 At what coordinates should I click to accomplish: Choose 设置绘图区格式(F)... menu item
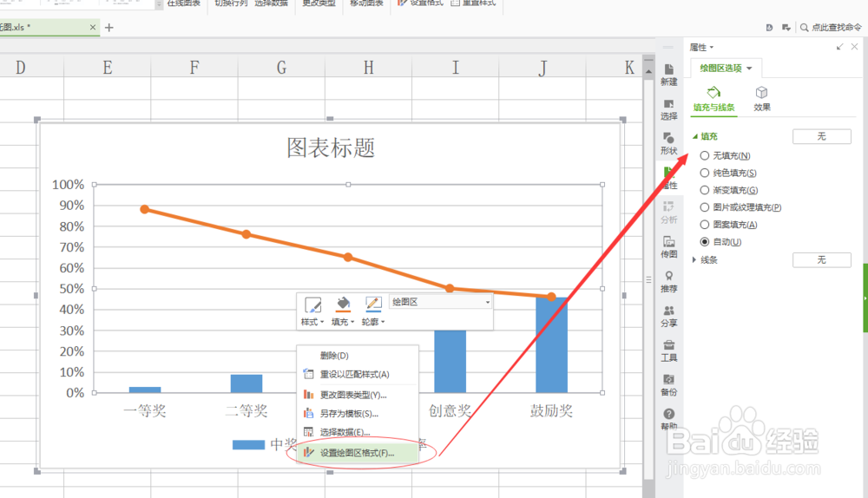(x=358, y=453)
